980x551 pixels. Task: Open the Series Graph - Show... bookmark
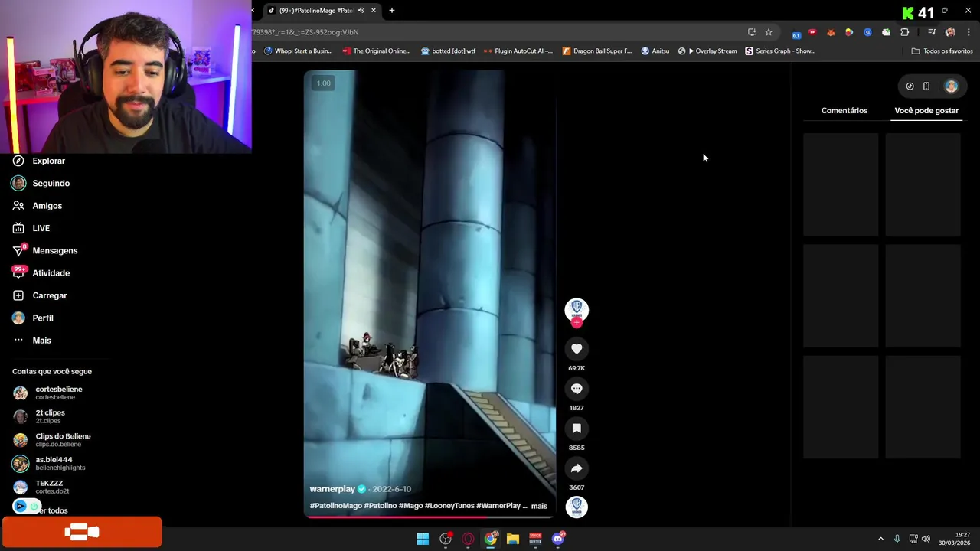pyautogui.click(x=780, y=51)
